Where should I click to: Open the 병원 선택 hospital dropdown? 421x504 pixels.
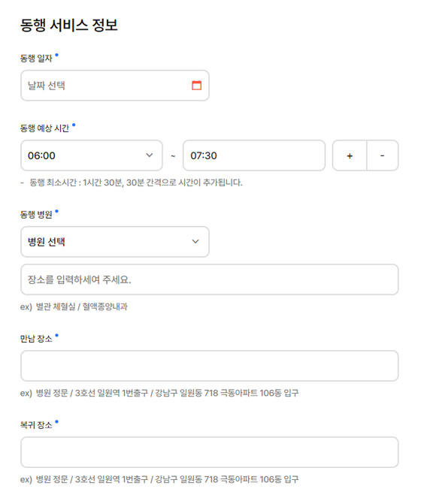pyautogui.click(x=115, y=242)
